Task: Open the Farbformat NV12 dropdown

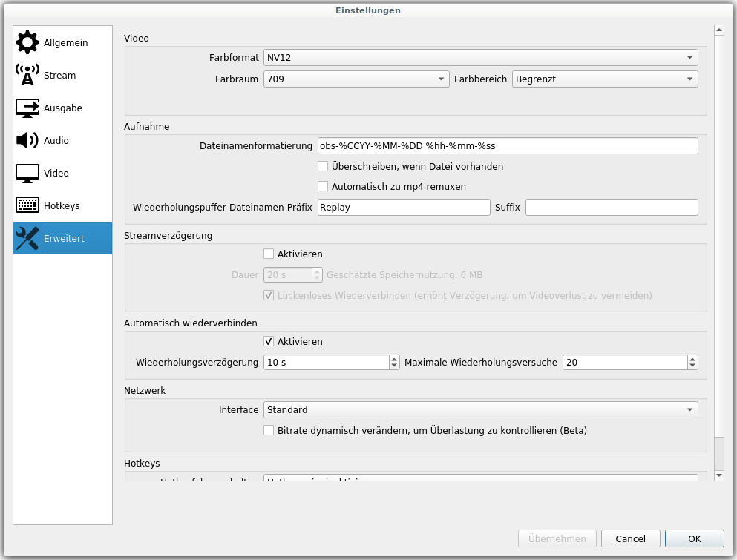Action: point(480,58)
